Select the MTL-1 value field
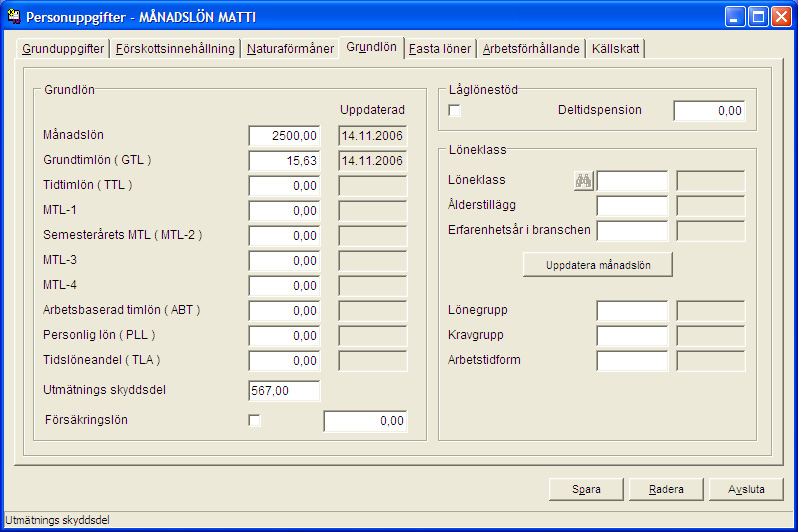The height and width of the screenshot is (532, 798). click(284, 211)
